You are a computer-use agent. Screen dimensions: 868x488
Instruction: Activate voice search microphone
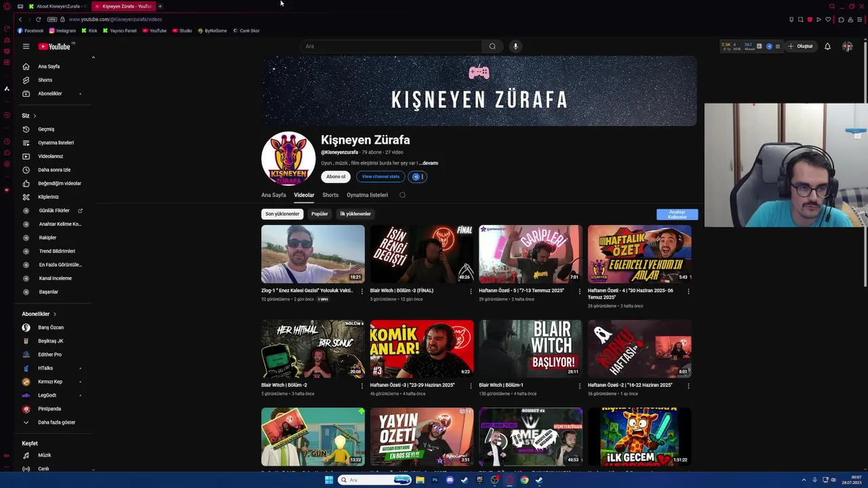515,46
